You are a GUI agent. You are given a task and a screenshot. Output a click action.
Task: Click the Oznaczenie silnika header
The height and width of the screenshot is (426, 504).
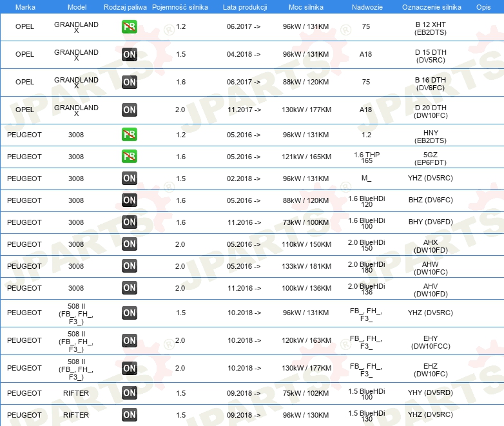click(x=431, y=7)
